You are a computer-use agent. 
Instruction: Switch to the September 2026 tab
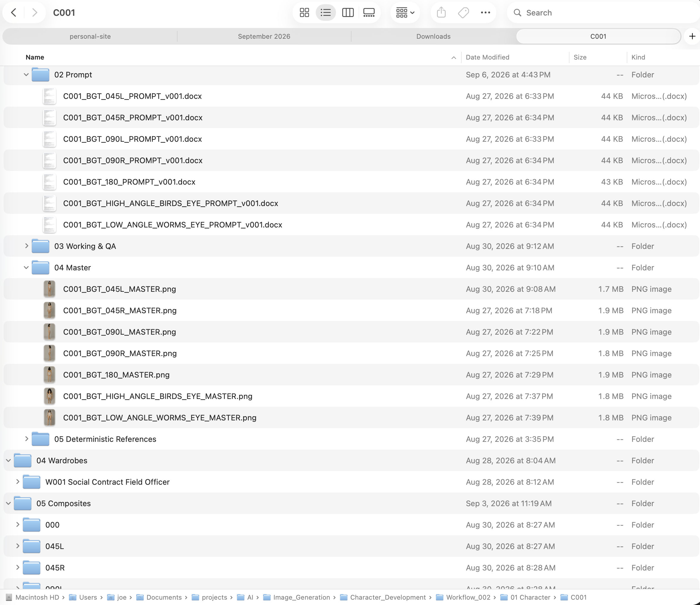(264, 36)
